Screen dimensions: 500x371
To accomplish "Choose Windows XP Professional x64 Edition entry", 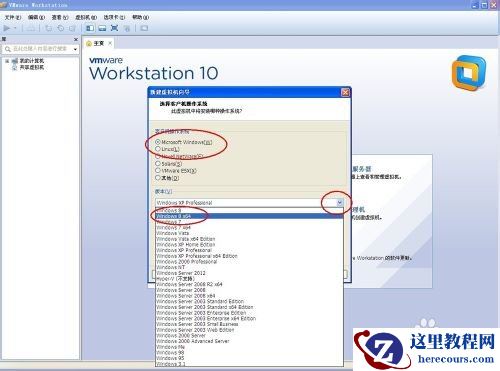I will [249, 256].
